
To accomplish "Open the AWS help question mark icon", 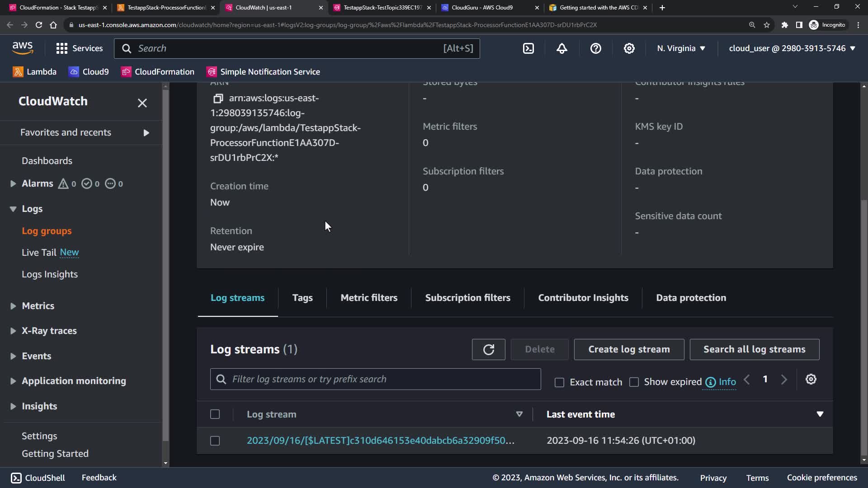I will click(x=596, y=48).
